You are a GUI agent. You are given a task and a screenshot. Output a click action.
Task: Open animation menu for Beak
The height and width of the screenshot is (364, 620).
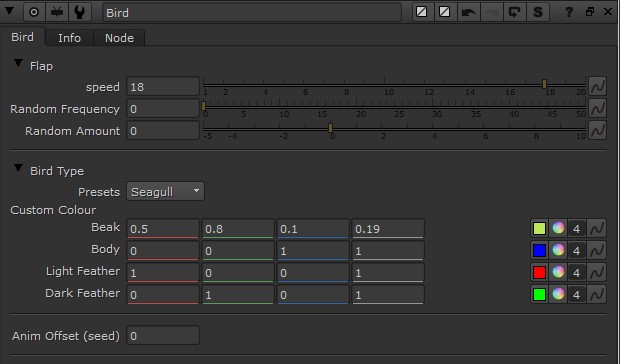pyautogui.click(x=596, y=228)
